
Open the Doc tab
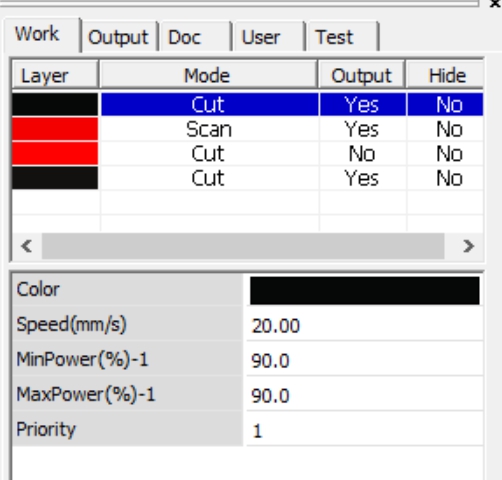click(x=195, y=37)
